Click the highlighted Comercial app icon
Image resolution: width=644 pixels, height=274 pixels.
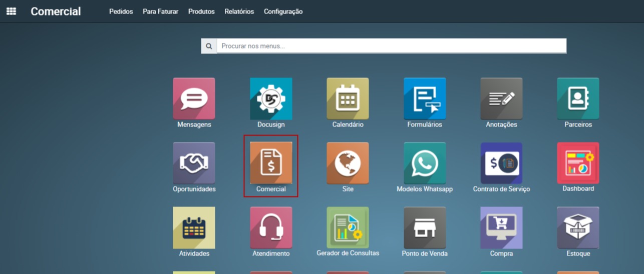tap(271, 163)
